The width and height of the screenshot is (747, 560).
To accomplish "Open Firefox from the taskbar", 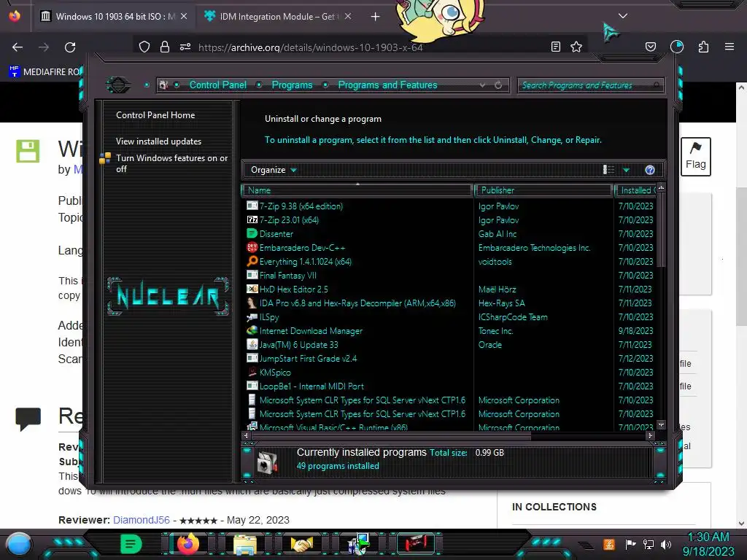I will coord(187,544).
